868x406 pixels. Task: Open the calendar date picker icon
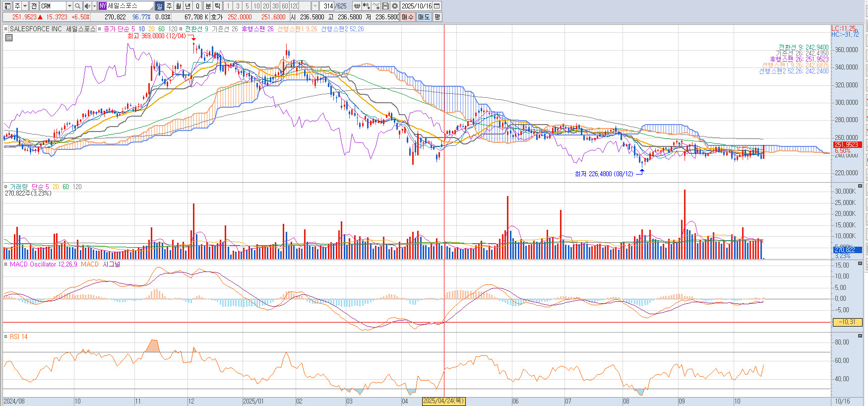tap(436, 6)
